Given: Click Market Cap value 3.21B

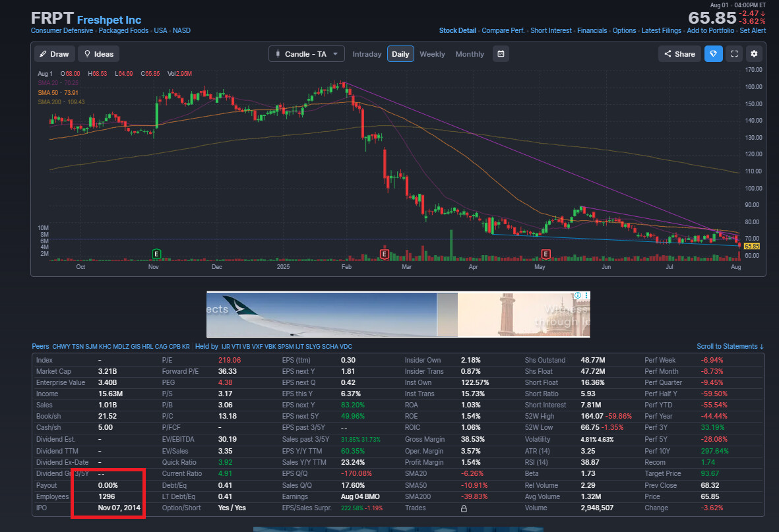Looking at the screenshot, I should click(108, 372).
